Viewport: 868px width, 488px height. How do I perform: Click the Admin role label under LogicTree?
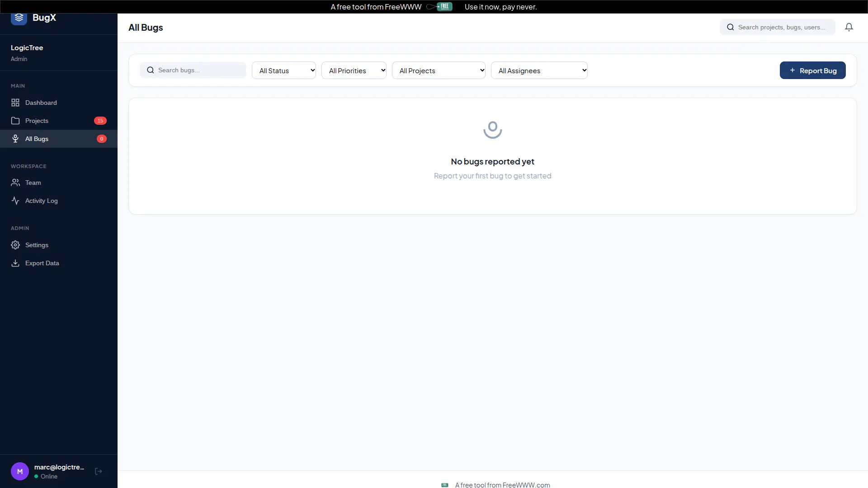pyautogui.click(x=19, y=59)
